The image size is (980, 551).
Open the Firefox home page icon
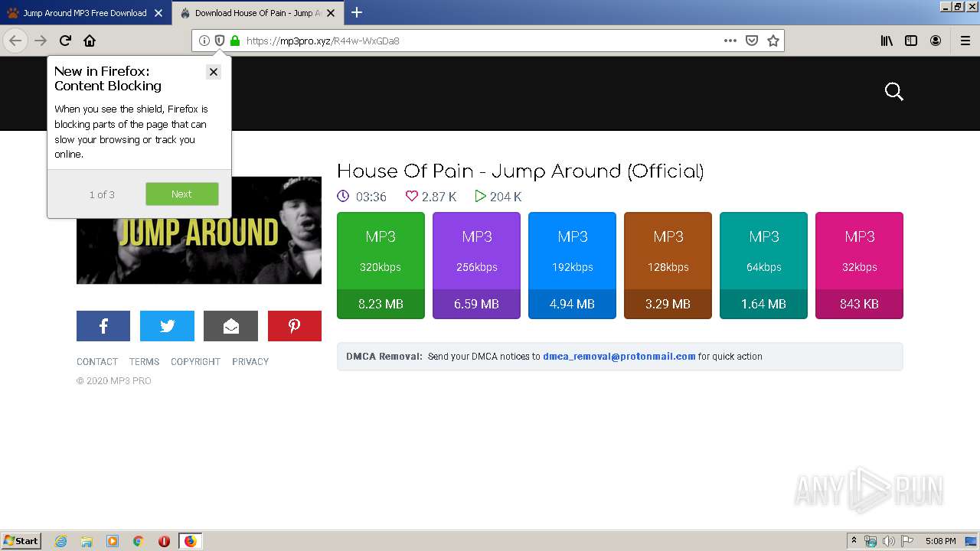[x=90, y=41]
